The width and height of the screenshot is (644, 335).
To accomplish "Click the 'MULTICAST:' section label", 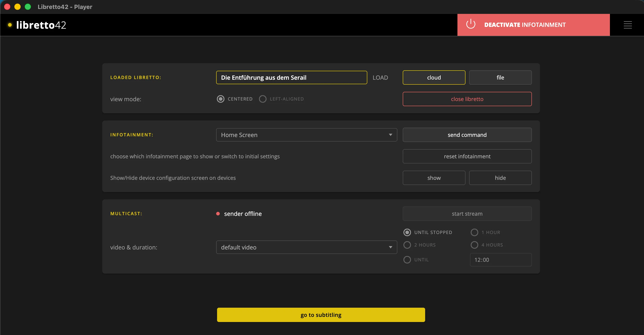I will pyautogui.click(x=126, y=214).
